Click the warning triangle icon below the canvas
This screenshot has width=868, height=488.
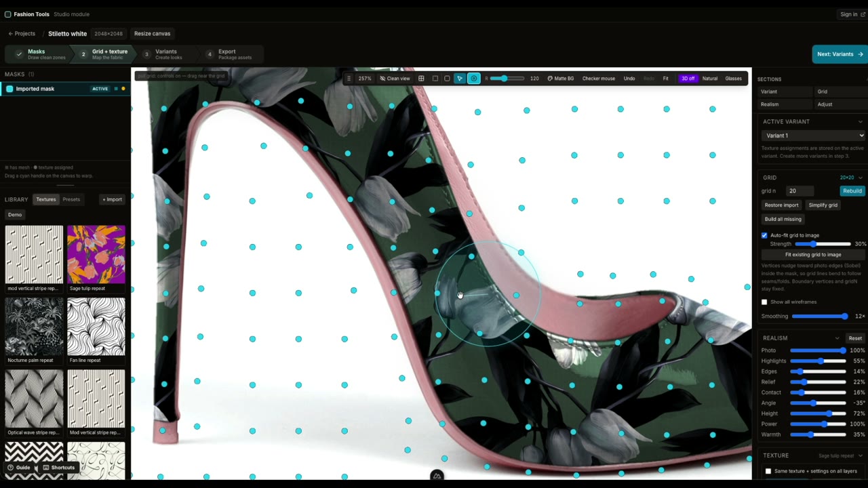(x=437, y=476)
